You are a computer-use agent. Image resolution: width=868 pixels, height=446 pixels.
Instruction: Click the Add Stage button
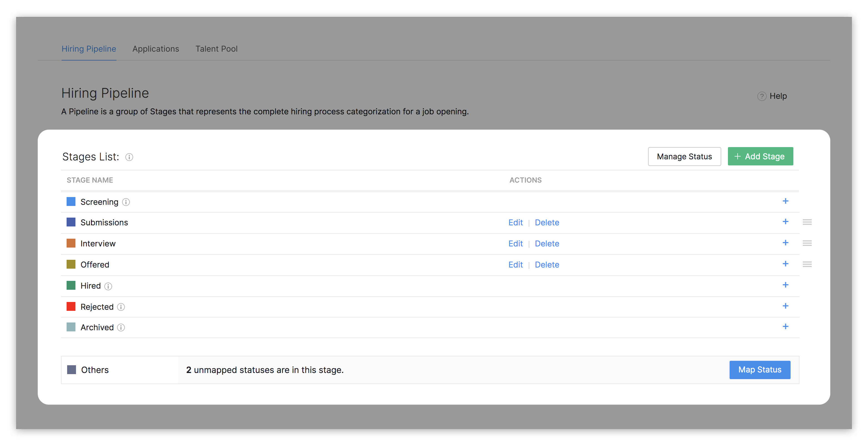(760, 157)
